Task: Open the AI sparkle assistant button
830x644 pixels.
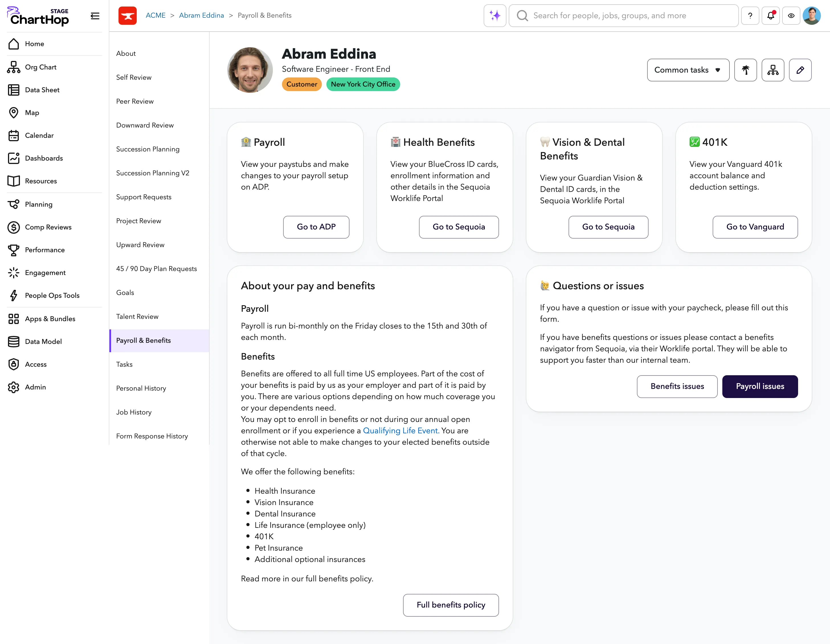Action: (x=495, y=16)
